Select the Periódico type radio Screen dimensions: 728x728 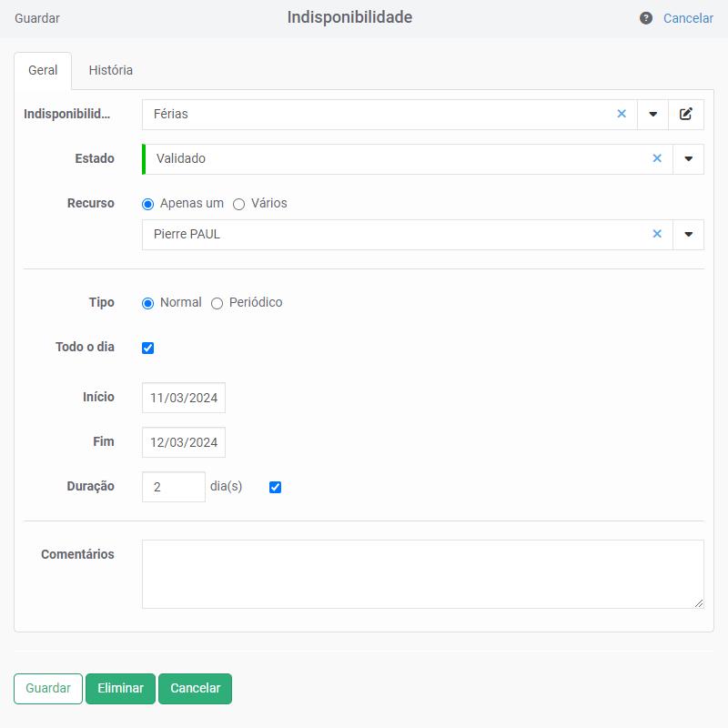click(x=217, y=303)
